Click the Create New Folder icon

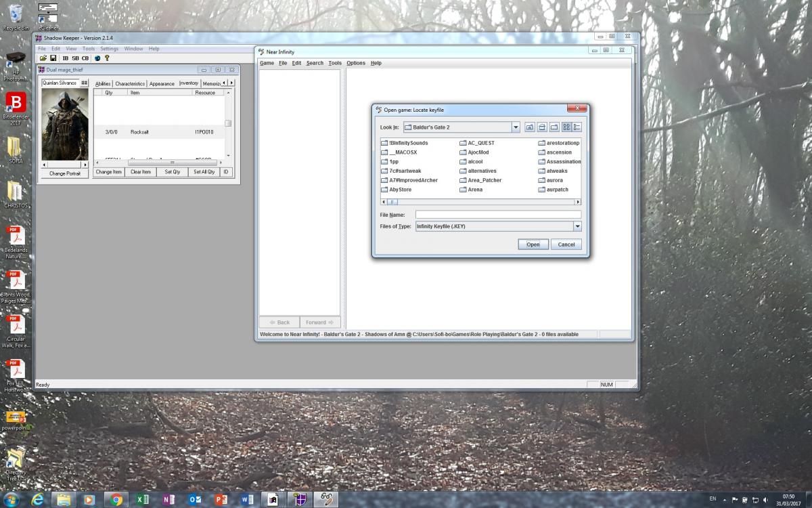(554, 127)
